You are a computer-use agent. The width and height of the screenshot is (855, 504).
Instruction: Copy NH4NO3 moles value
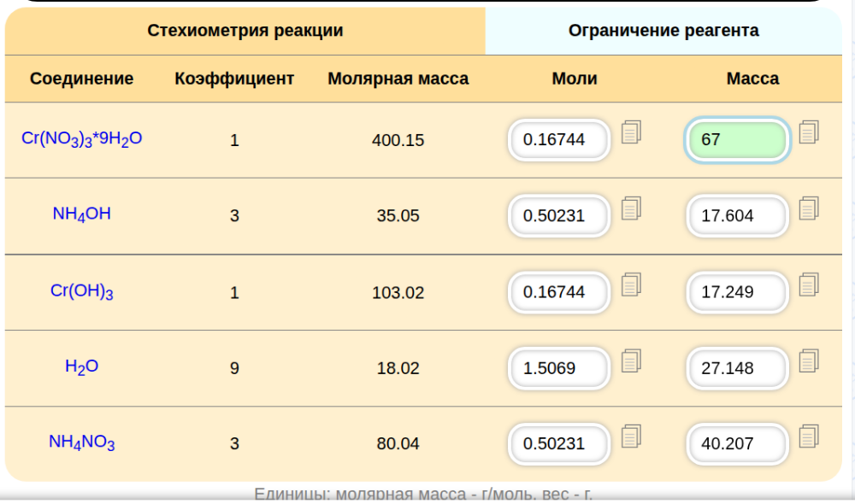coord(631,437)
